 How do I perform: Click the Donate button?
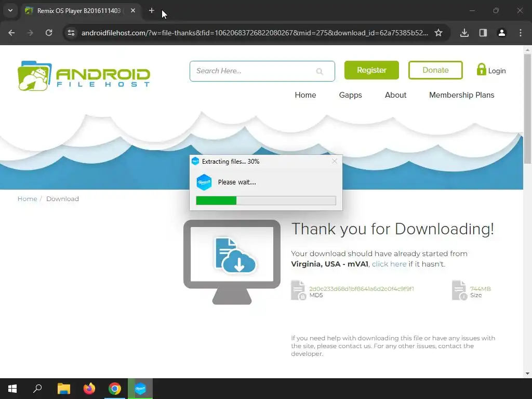[x=435, y=70]
